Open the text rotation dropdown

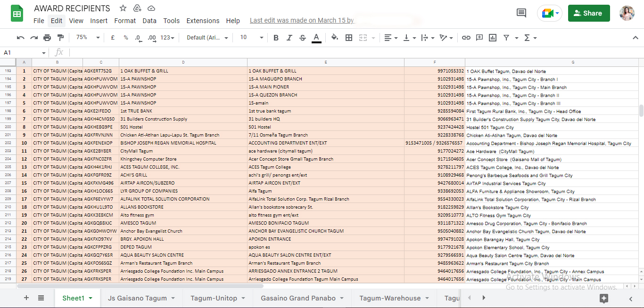coord(446,38)
